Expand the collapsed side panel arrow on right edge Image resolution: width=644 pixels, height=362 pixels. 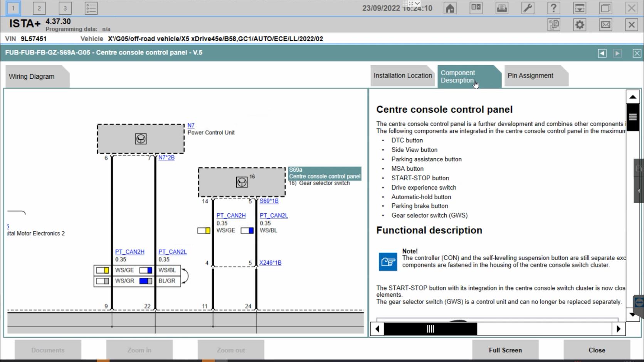pos(639,191)
